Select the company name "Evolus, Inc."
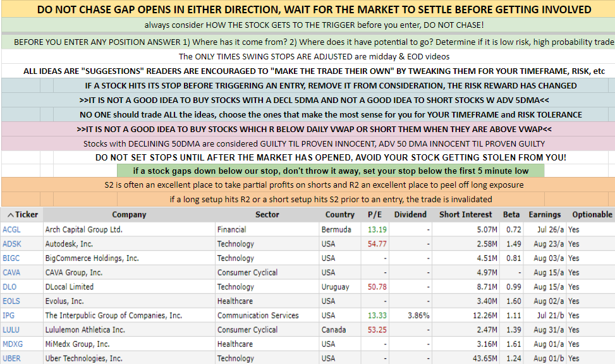This screenshot has width=615, height=364. tap(64, 301)
